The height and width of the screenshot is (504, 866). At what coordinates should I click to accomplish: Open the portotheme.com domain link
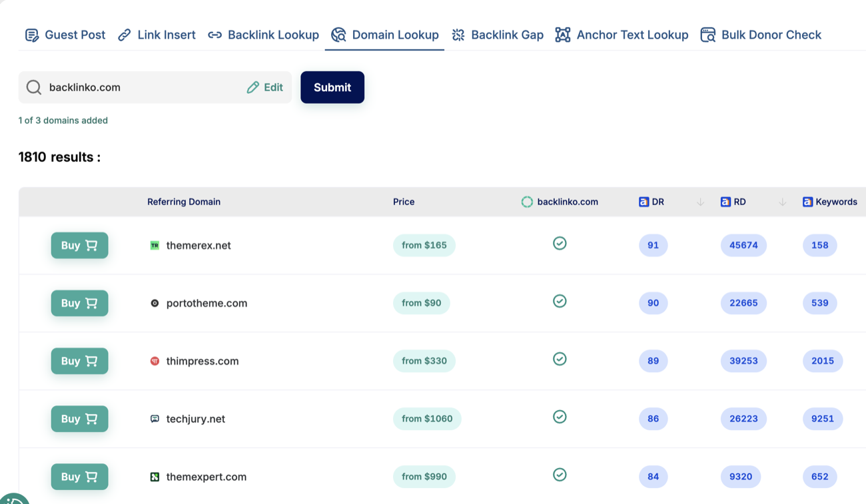(207, 303)
